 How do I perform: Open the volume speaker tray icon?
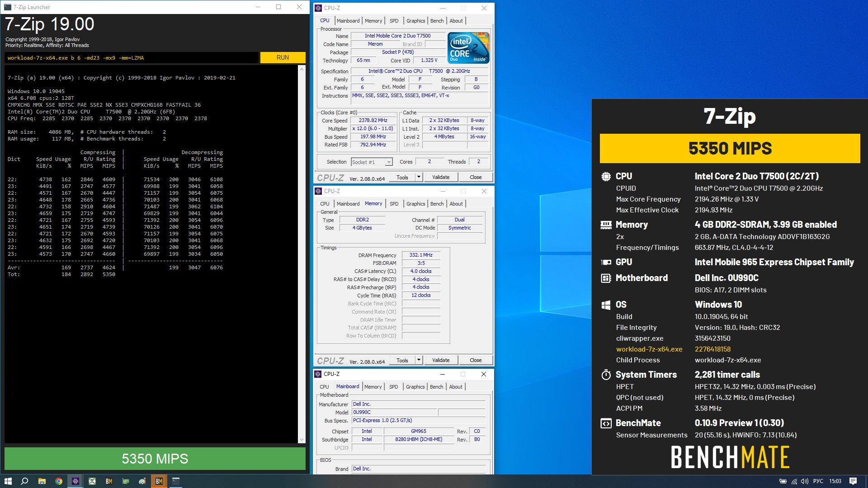805,481
